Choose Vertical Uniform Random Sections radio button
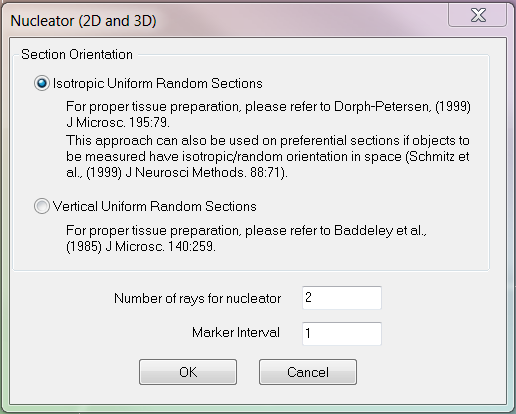This screenshot has width=516, height=414. point(42,206)
